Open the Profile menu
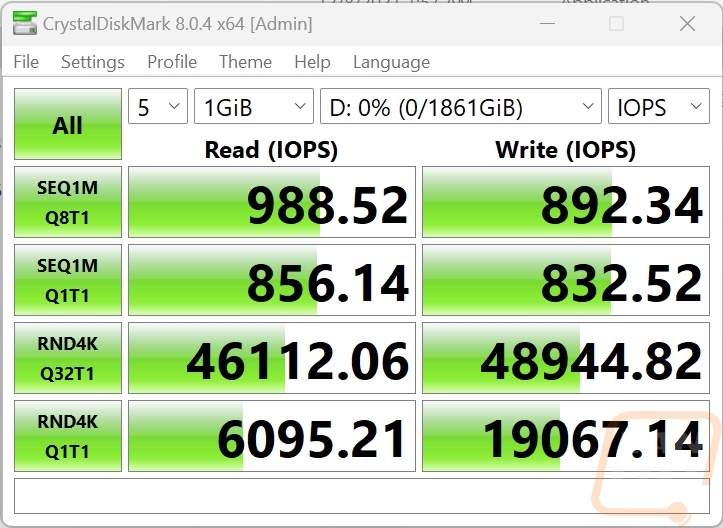Screen dimensions: 723x528 pos(172,62)
